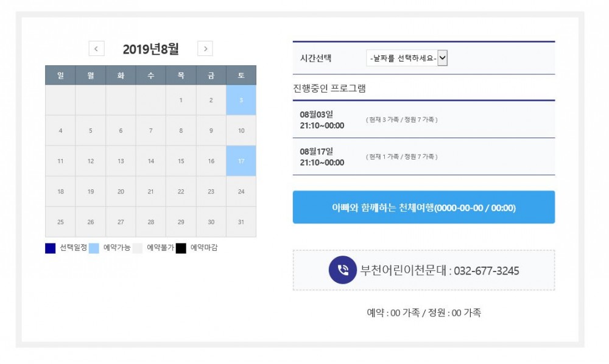Click the 토 column header in the calendar
Viewport: 609px width, 364px height.
241,75
